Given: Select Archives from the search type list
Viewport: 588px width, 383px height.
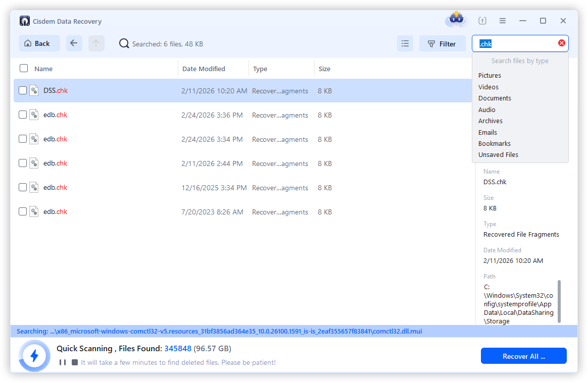Looking at the screenshot, I should 490,121.
